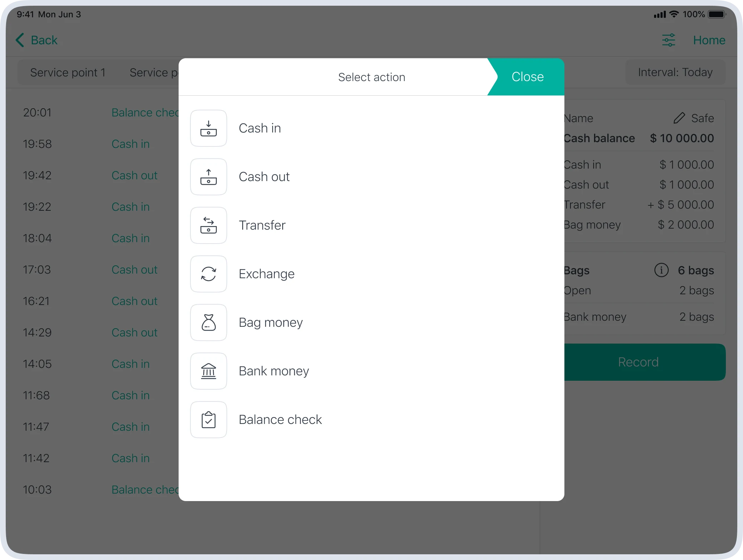Screen dimensions: 743x560
Task: Go Back using the Back label
Action: (44, 40)
